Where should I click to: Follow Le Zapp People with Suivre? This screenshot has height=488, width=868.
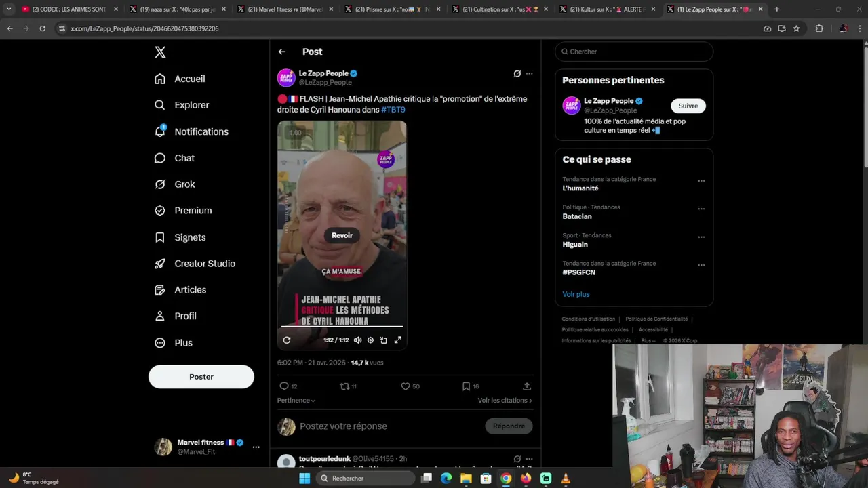(688, 106)
